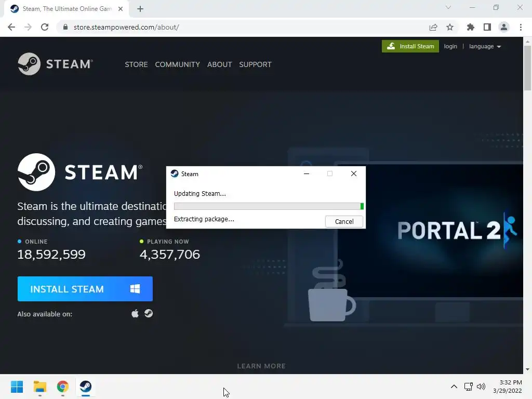This screenshot has width=532, height=399.
Task: Open File Explorer from the taskbar
Action: click(x=39, y=387)
